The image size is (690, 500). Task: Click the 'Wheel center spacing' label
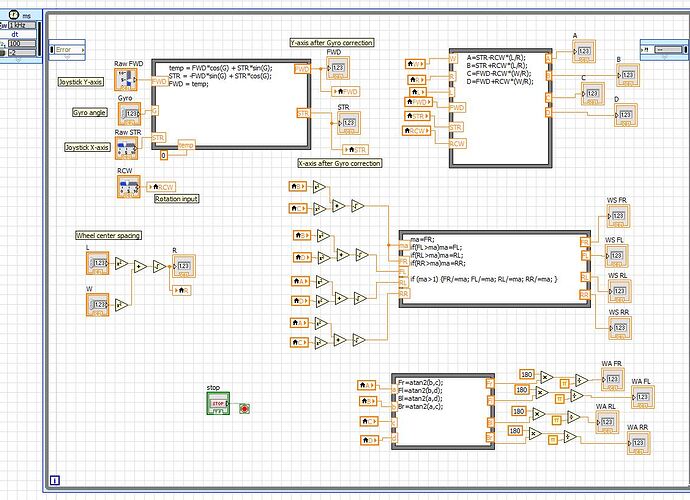point(108,235)
